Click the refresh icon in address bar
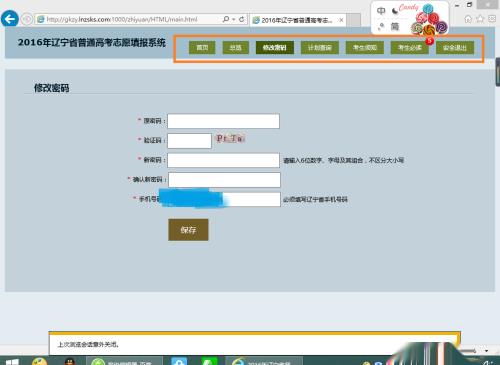 [x=242, y=19]
